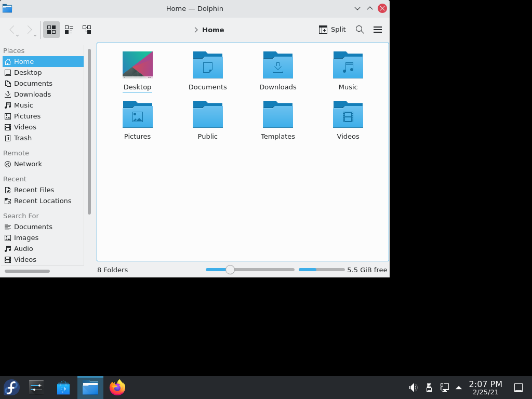Viewport: 532px width, 399px height.
Task: Click the 8 Folders status text
Action: (x=113, y=270)
